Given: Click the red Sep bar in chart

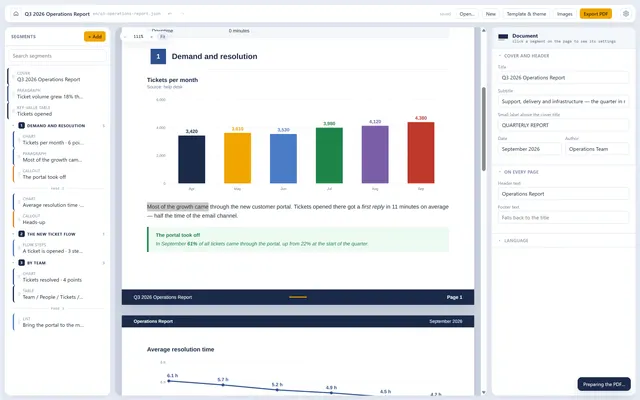Looking at the screenshot, I should (x=421, y=153).
